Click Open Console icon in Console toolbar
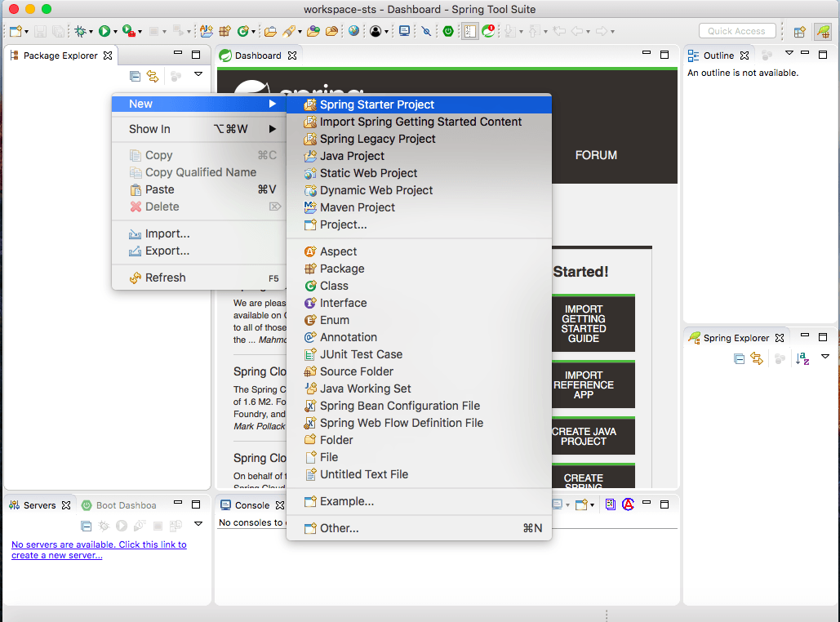840x622 pixels. [x=581, y=504]
